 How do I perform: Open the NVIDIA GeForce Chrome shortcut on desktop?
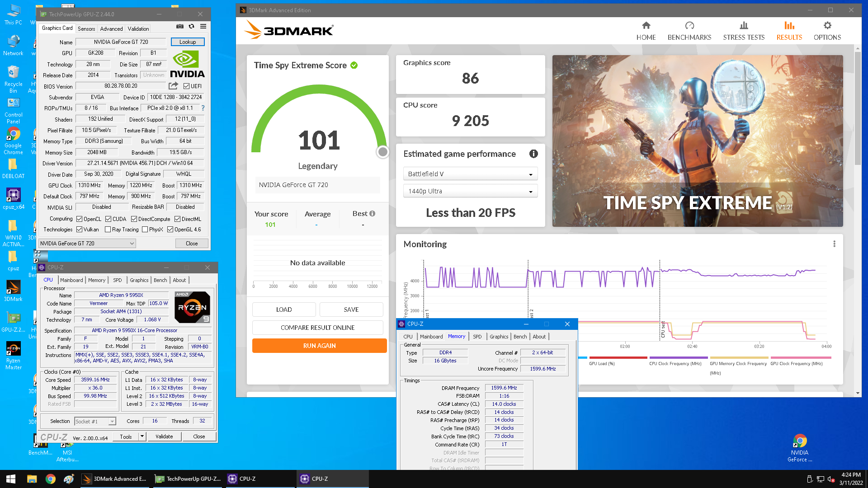(800, 448)
